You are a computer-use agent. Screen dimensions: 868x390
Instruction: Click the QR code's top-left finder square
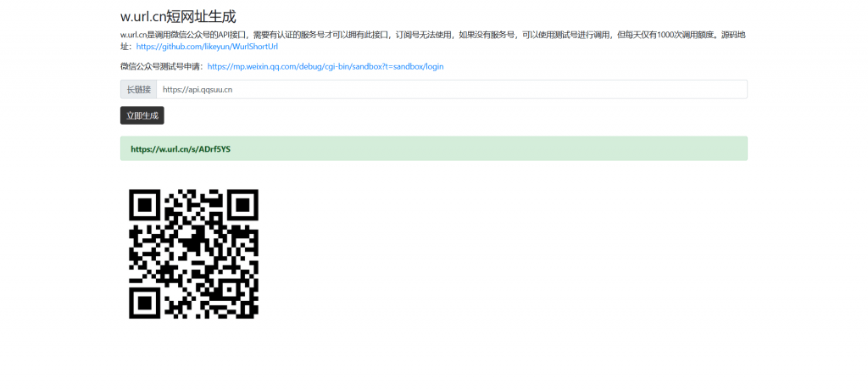tap(145, 204)
